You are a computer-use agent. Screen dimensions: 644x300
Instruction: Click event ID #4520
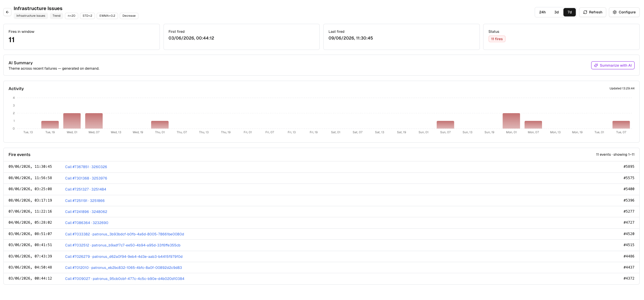[x=629, y=234]
